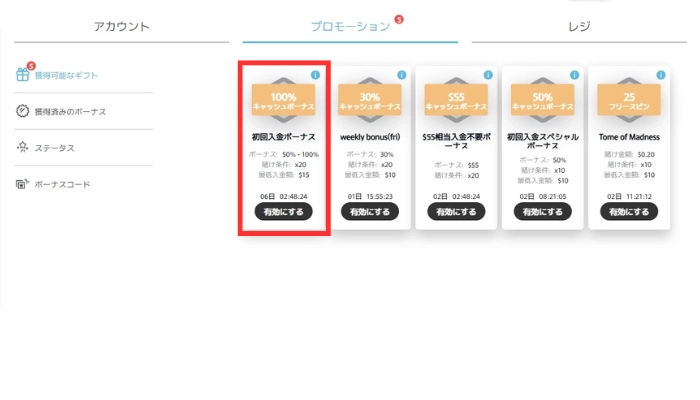Click the 50% キャッシュボーナス badge
Image resolution: width=700 pixels, height=400 pixels.
[543, 100]
